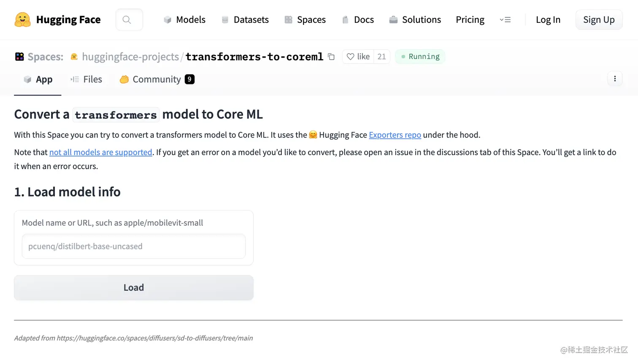The height and width of the screenshot is (364, 638).
Task: Go to Datasets in navigation
Action: (245, 20)
